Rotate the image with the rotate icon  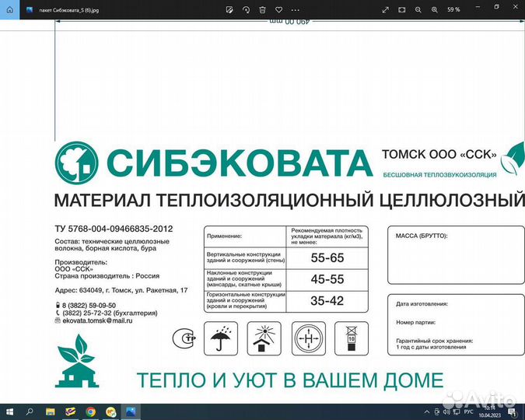point(246,9)
